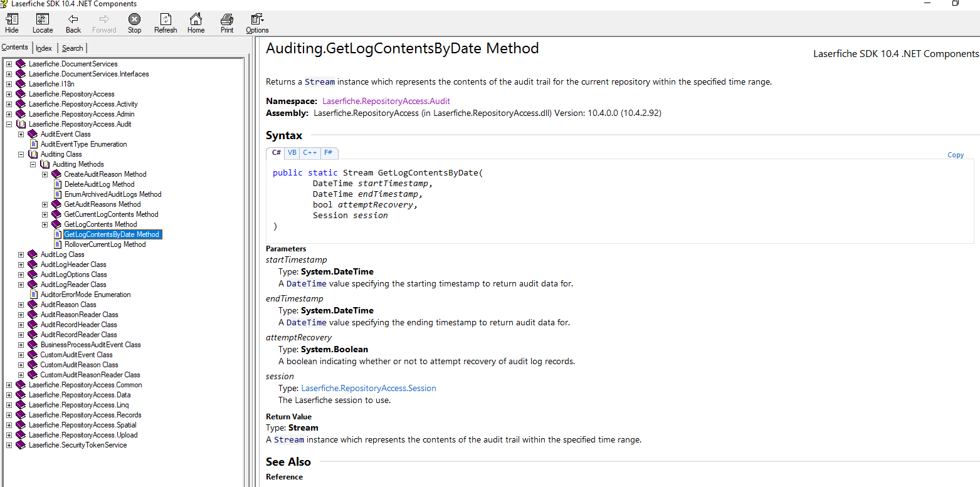Expand the GetLogContents Method node
Image resolution: width=980 pixels, height=487 pixels.
[45, 224]
